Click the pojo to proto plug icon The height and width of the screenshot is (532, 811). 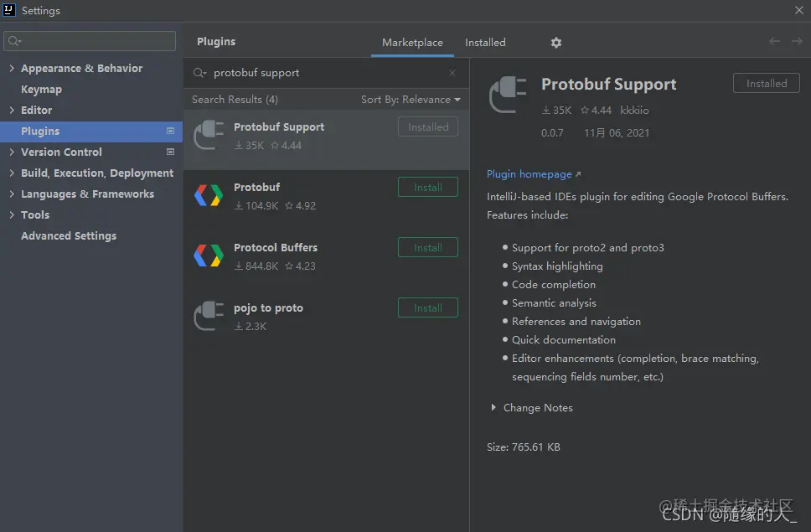coord(209,315)
